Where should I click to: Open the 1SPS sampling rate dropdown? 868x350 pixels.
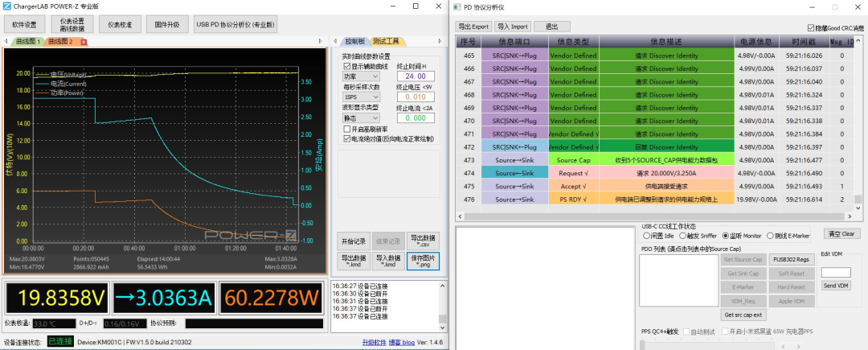[360, 97]
